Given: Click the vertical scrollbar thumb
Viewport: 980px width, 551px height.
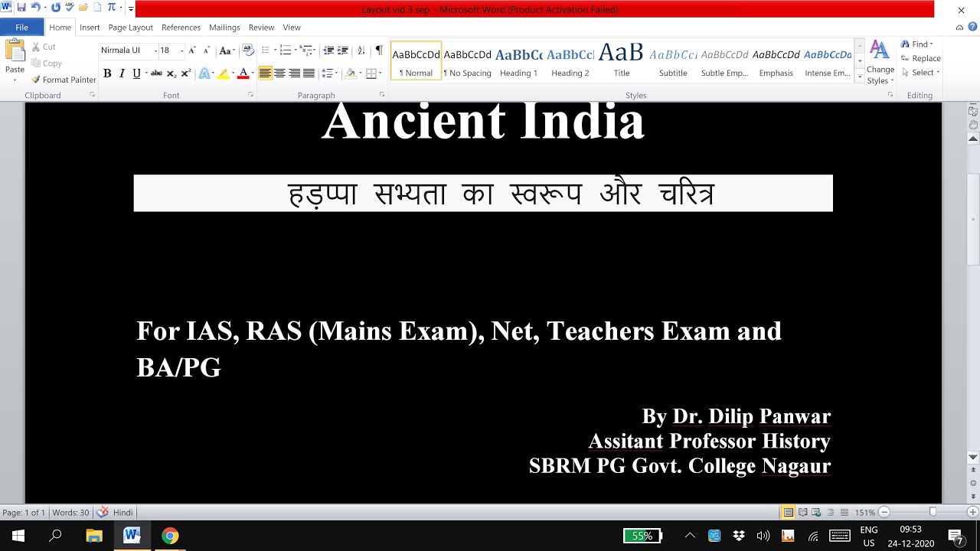Looking at the screenshot, I should pos(973,220).
